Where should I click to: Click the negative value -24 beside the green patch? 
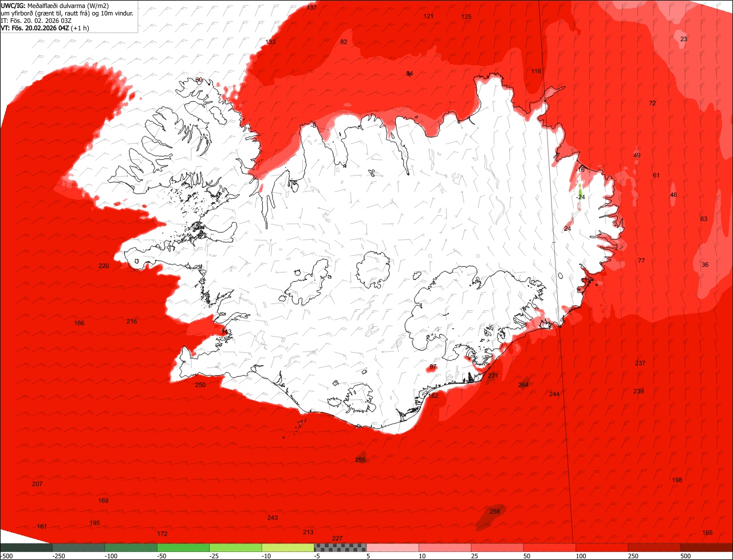581,197
